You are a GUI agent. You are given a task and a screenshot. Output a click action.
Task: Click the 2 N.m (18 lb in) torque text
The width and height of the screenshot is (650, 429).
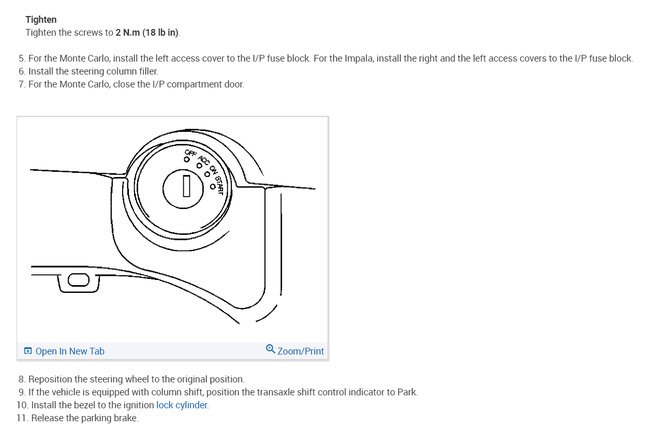[147, 32]
